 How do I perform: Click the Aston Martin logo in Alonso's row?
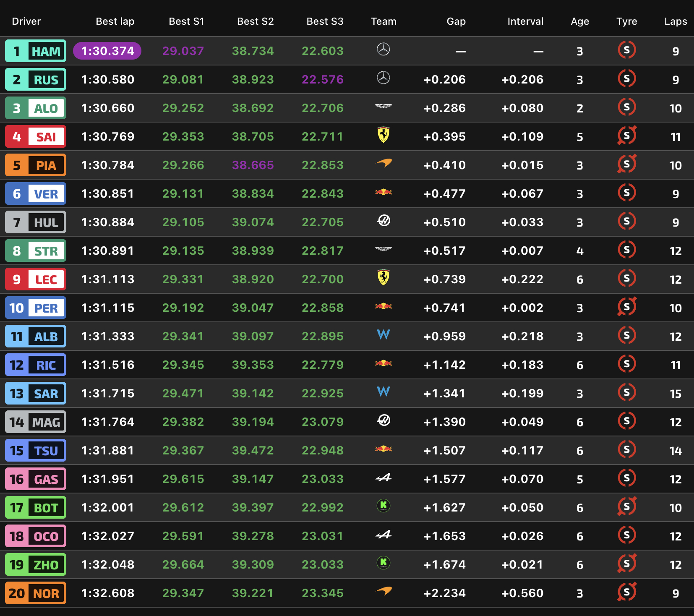tap(383, 107)
